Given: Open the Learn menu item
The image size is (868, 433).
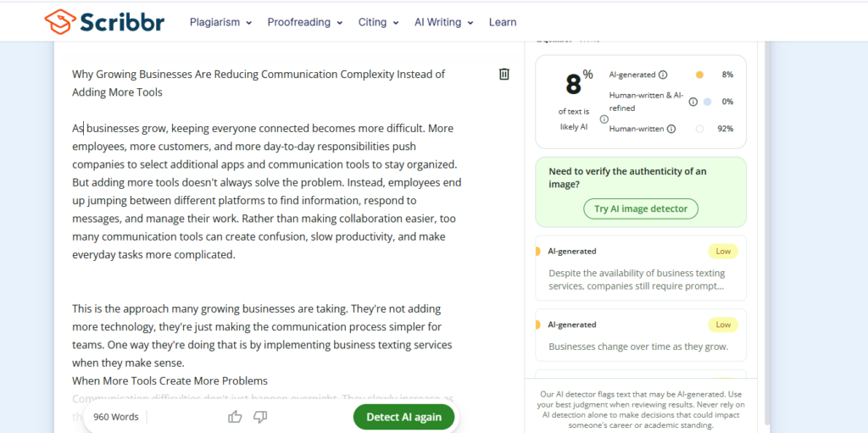Looking at the screenshot, I should pyautogui.click(x=503, y=22).
